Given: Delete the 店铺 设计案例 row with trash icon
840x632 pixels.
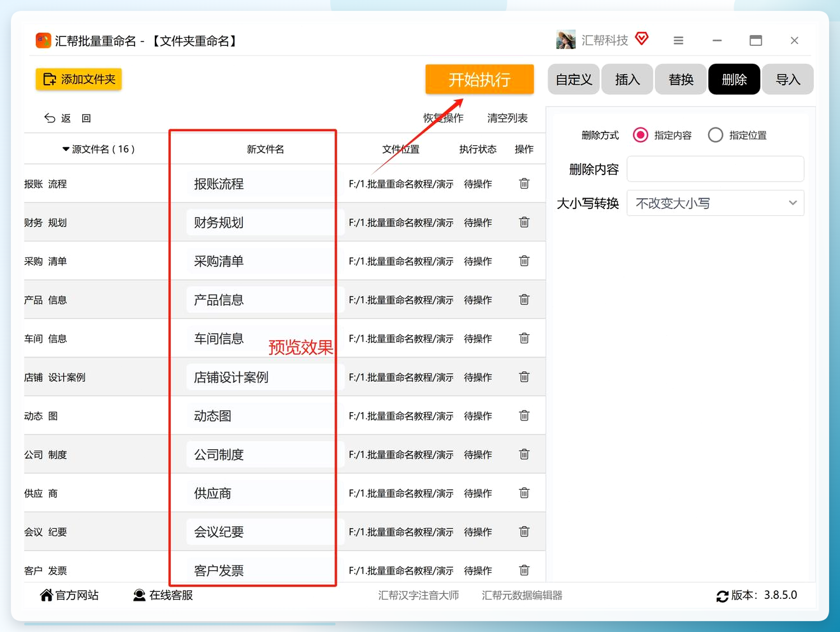Looking at the screenshot, I should 524,377.
